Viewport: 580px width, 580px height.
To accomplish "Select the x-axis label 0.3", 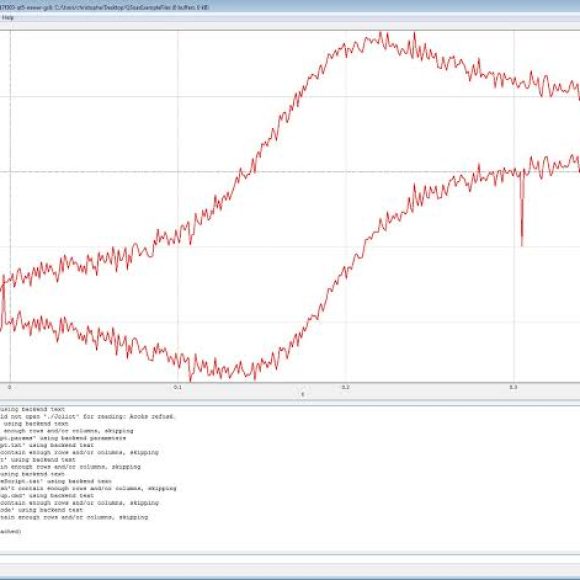I will coord(513,387).
